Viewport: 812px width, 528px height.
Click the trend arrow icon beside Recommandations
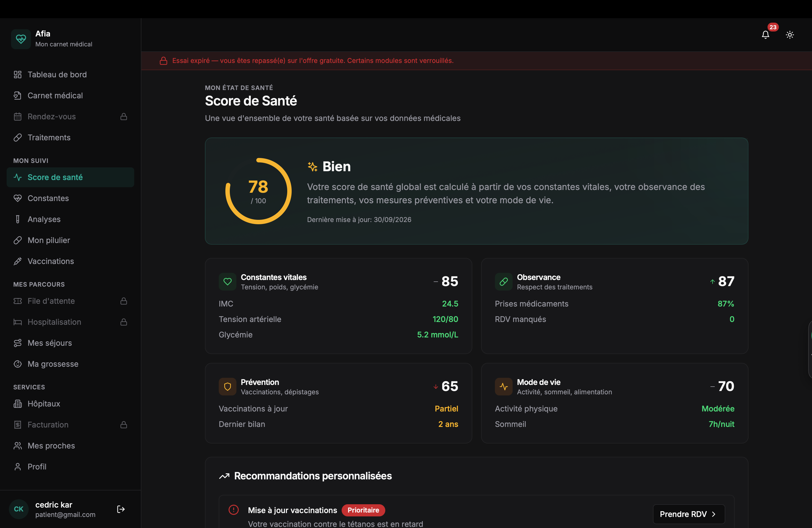(224, 476)
